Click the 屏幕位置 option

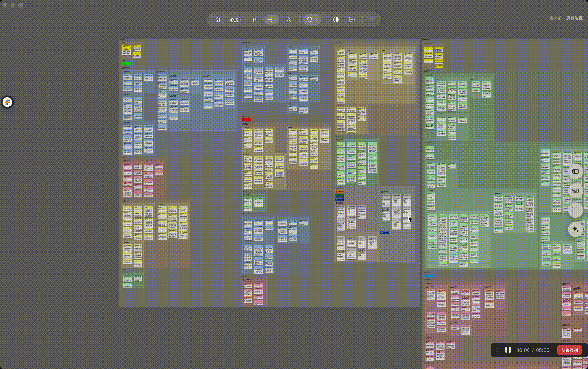(574, 18)
